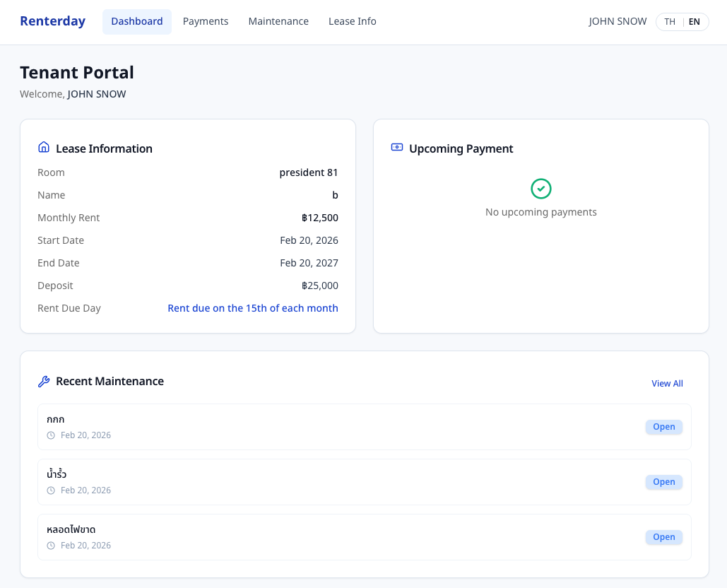Open the Payments tab
Screen dimensions: 727x588
(x=206, y=22)
